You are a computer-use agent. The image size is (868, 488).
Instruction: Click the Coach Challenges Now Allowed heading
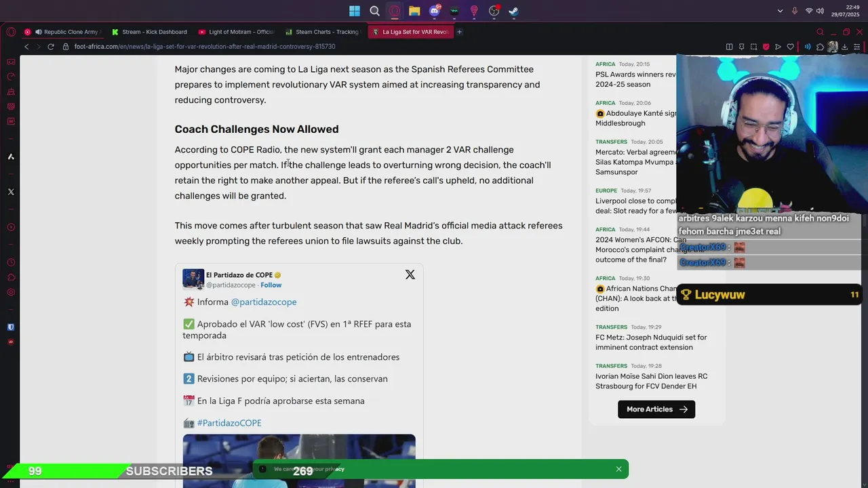[x=256, y=129]
